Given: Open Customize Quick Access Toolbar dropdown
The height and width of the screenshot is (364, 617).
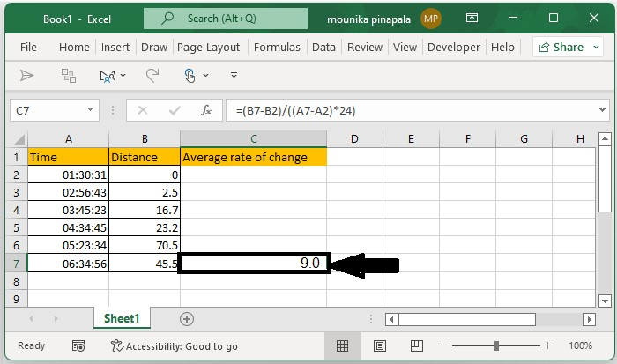Looking at the screenshot, I should (x=234, y=75).
